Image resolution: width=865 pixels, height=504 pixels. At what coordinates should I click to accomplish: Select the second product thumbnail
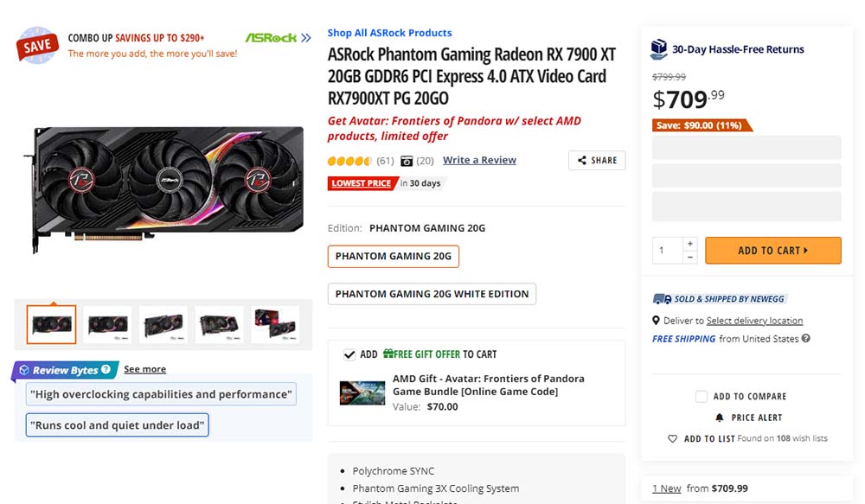(x=107, y=323)
